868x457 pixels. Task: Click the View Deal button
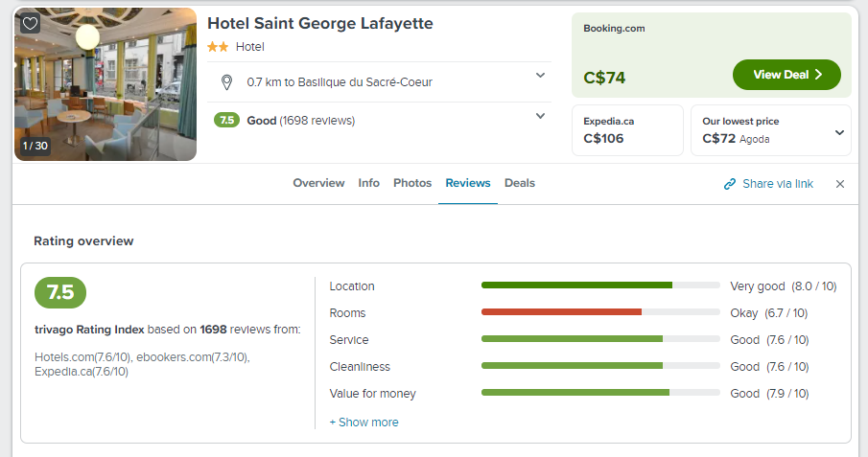(x=786, y=75)
